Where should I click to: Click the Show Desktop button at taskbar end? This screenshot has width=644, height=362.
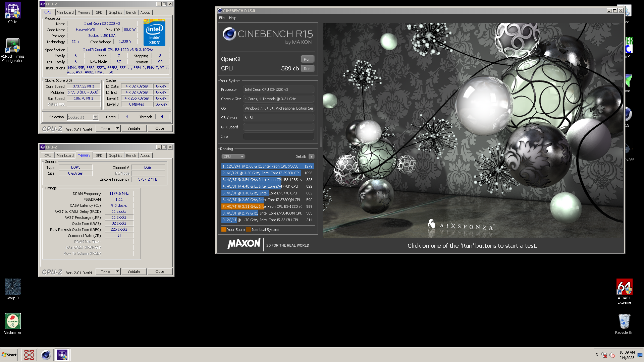pyautogui.click(x=640, y=355)
